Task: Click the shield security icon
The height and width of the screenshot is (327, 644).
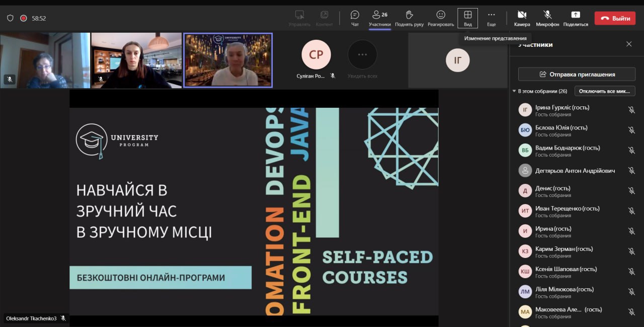Action: 10,18
